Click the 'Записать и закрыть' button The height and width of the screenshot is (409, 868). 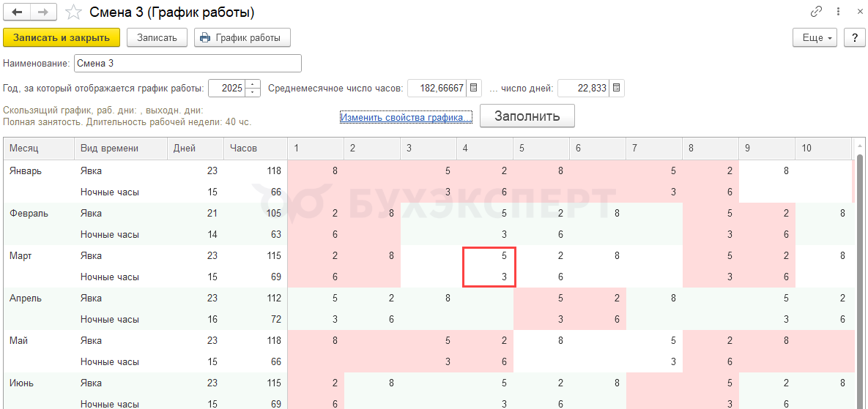click(62, 37)
